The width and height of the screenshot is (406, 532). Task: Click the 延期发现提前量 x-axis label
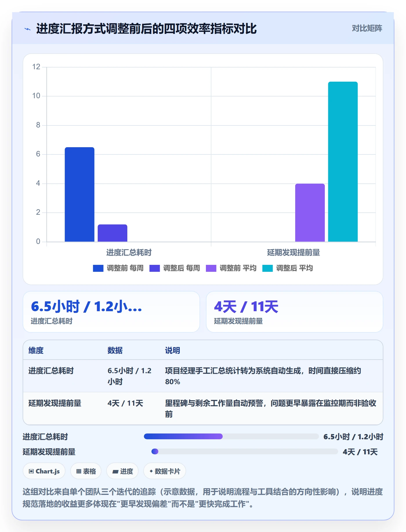(293, 252)
